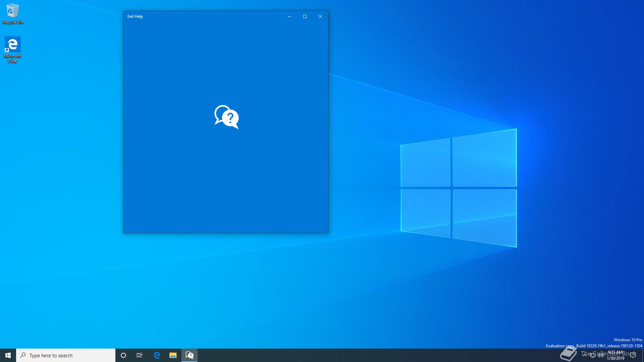This screenshot has width=644, height=362.
Task: Select the Microsoft Edge desktop shortcut
Action: click(x=12, y=50)
